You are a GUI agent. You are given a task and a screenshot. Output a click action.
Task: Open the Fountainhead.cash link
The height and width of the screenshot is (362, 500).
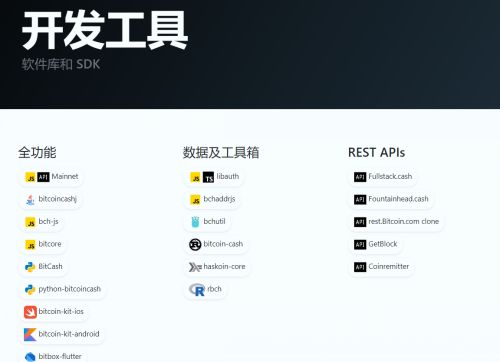398,199
